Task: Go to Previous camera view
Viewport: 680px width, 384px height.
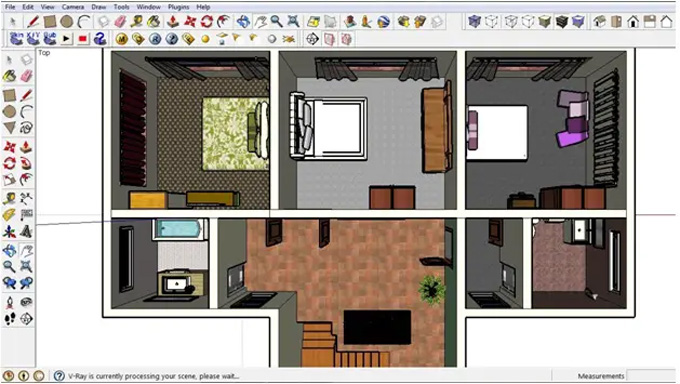Action: 10,283
